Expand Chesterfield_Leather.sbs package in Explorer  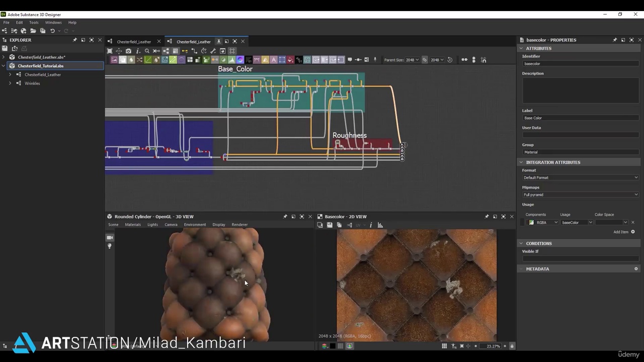(4, 57)
